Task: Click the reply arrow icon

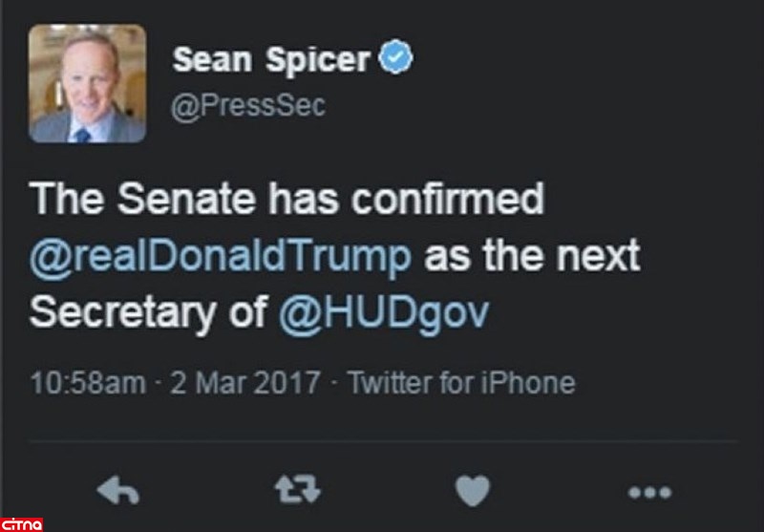Action: point(120,492)
